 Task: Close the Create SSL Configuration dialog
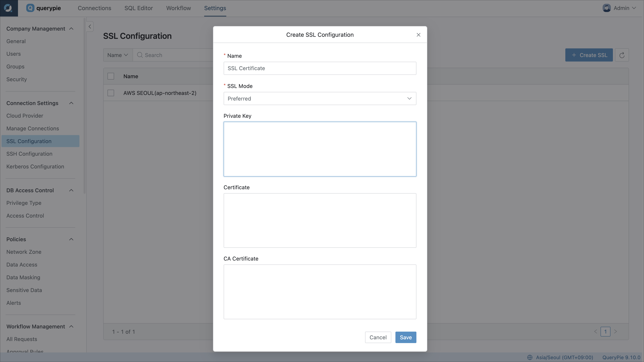tap(418, 35)
